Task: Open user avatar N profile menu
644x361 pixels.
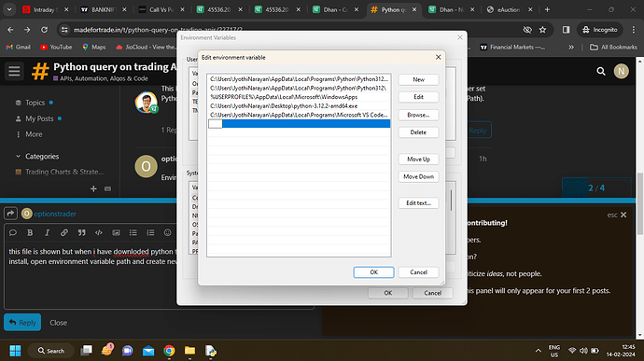Action: pyautogui.click(x=621, y=71)
